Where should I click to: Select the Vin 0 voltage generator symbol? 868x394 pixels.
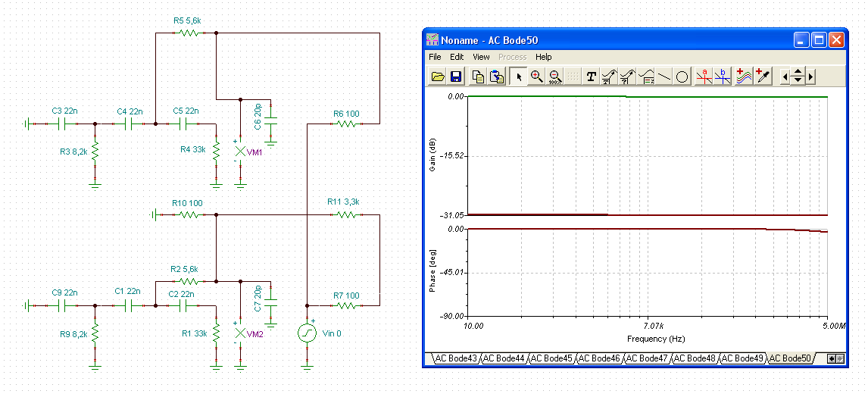coord(307,333)
